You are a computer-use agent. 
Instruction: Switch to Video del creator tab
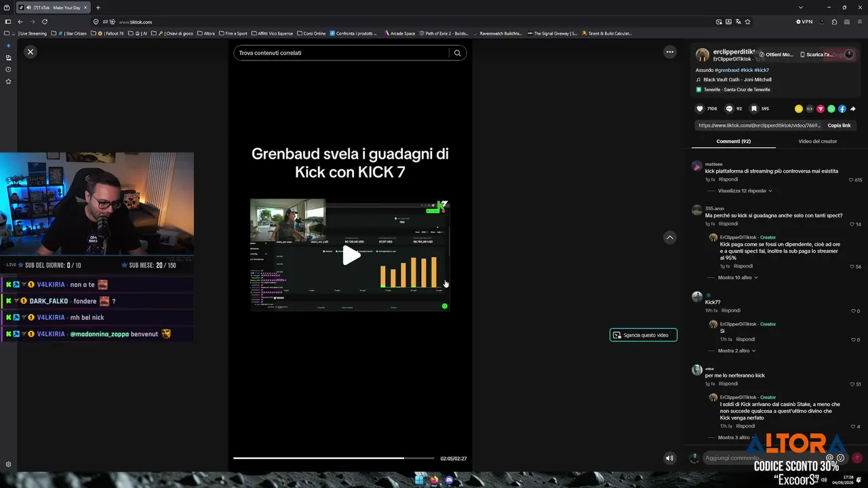[x=817, y=141]
